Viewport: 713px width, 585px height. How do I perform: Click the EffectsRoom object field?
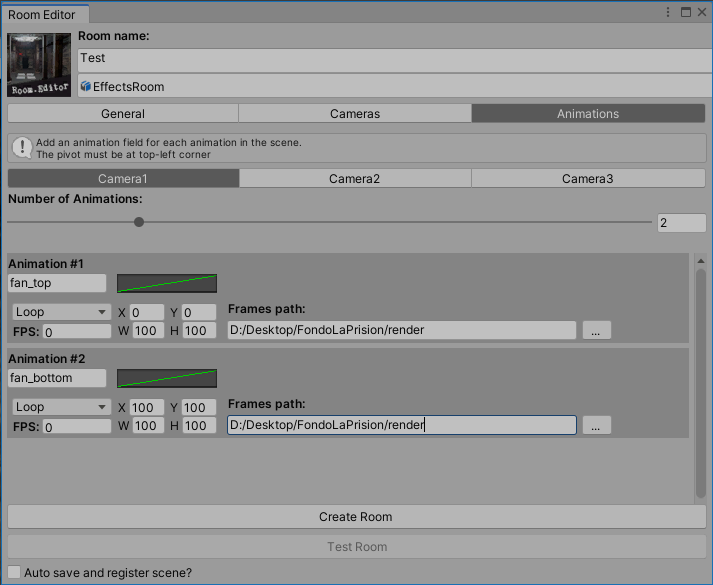(395, 86)
